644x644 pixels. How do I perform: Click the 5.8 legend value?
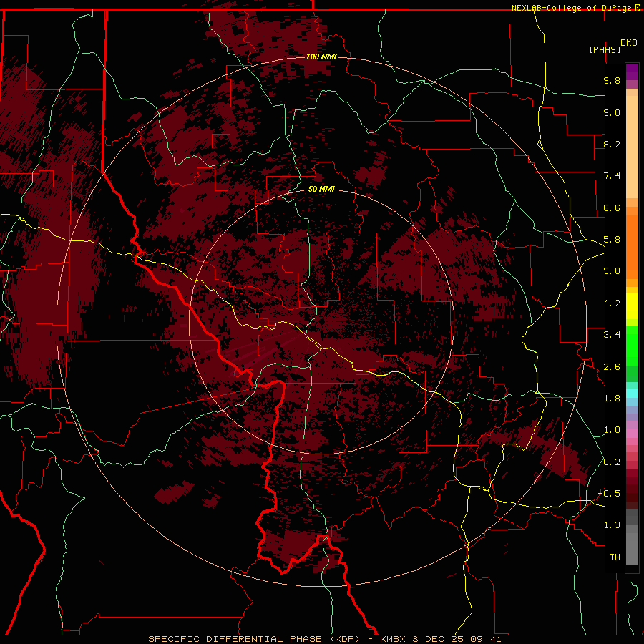(612, 240)
